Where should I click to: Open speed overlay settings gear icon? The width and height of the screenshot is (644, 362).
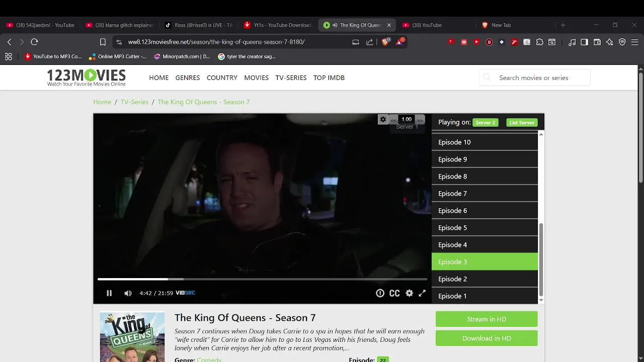coord(383,119)
